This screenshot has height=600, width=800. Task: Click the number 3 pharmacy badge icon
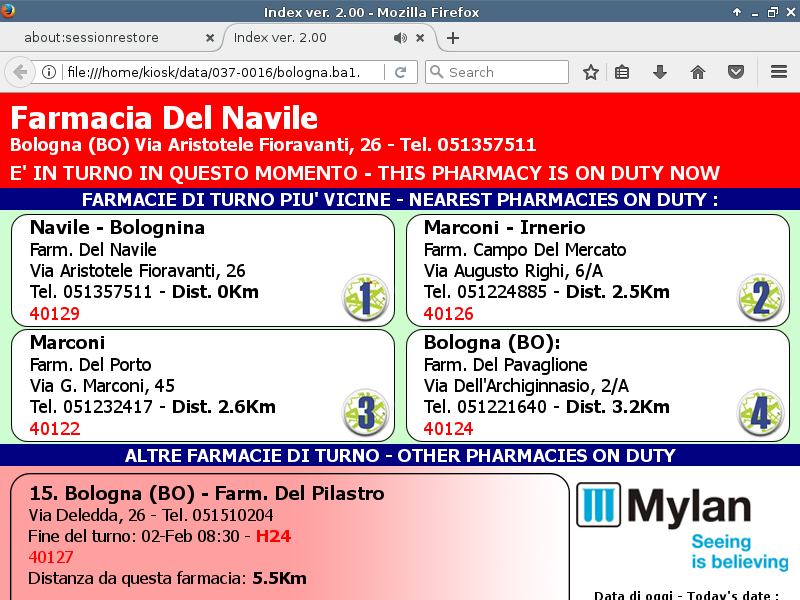[365, 413]
